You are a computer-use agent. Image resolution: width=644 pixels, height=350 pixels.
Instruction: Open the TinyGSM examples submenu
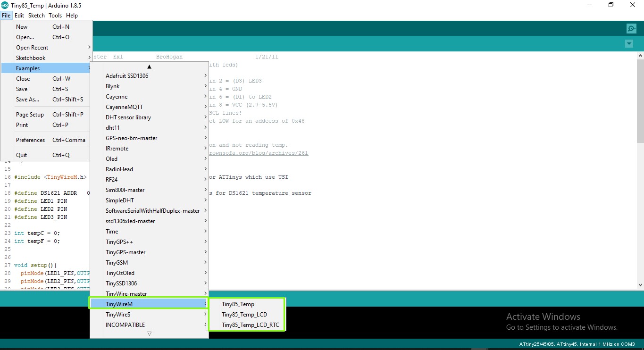click(149, 263)
